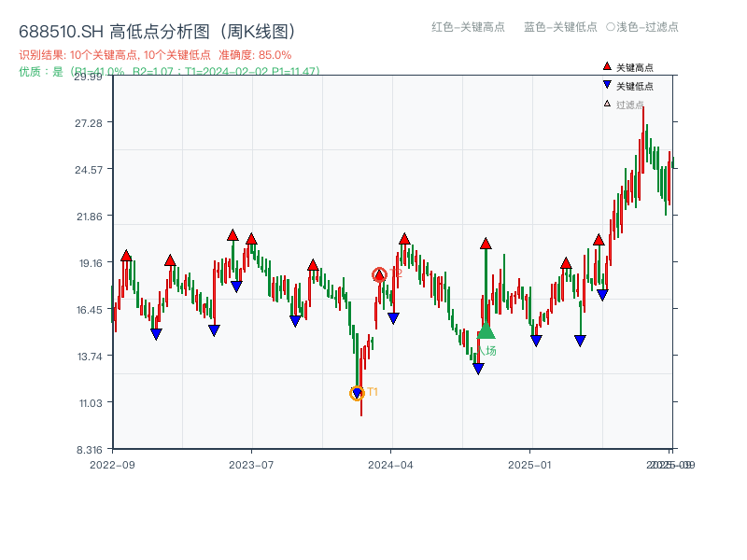Click the orange T1 circle marker
Viewport: 747px width, 560px height.
[x=357, y=393]
